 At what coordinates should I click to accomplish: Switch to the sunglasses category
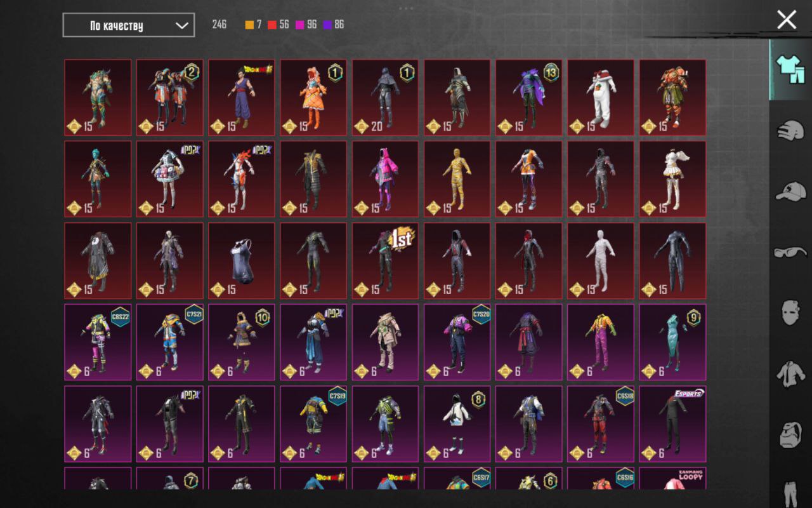[x=790, y=252]
